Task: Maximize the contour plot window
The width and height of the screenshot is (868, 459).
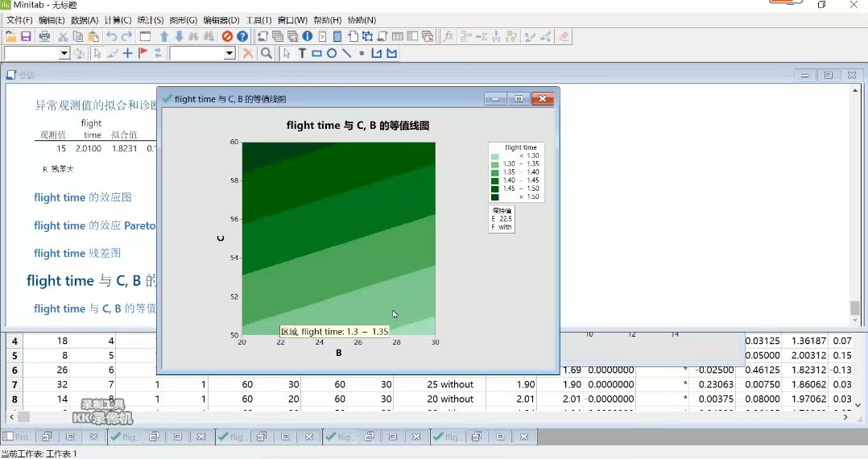Action: point(519,98)
